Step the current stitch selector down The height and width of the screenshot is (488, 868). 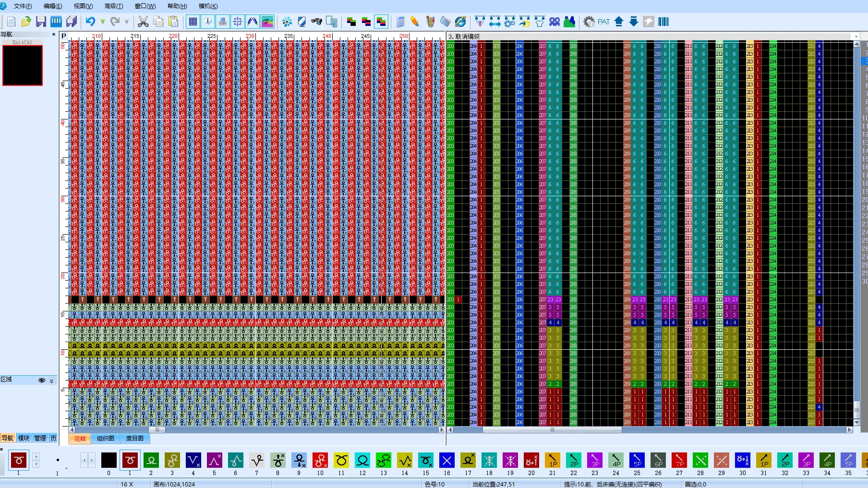[x=36, y=464]
